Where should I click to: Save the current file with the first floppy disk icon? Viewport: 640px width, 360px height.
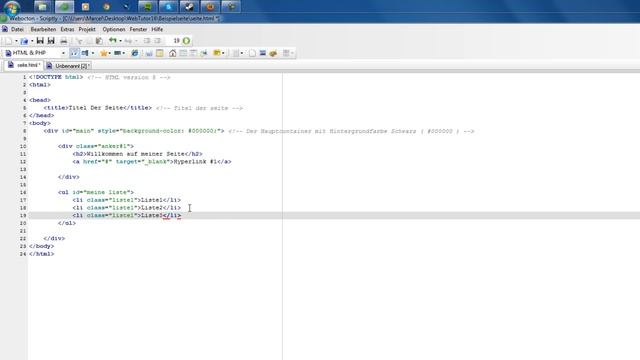(x=40, y=41)
